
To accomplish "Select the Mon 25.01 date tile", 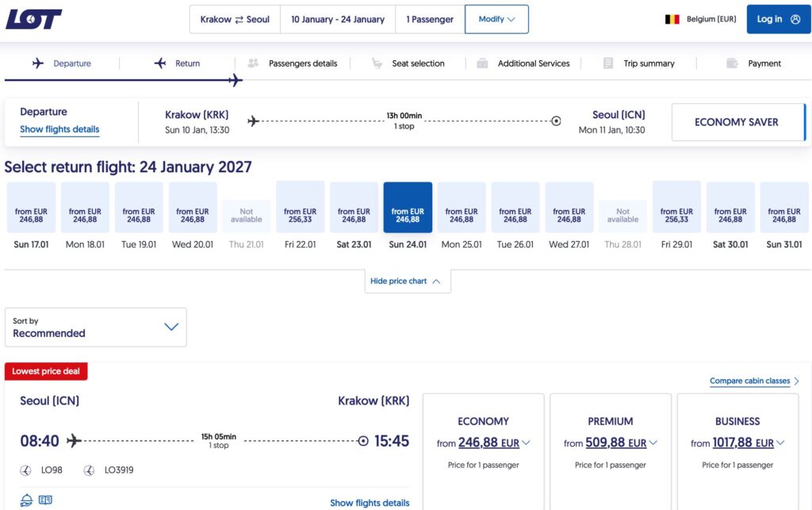I will [462, 215].
